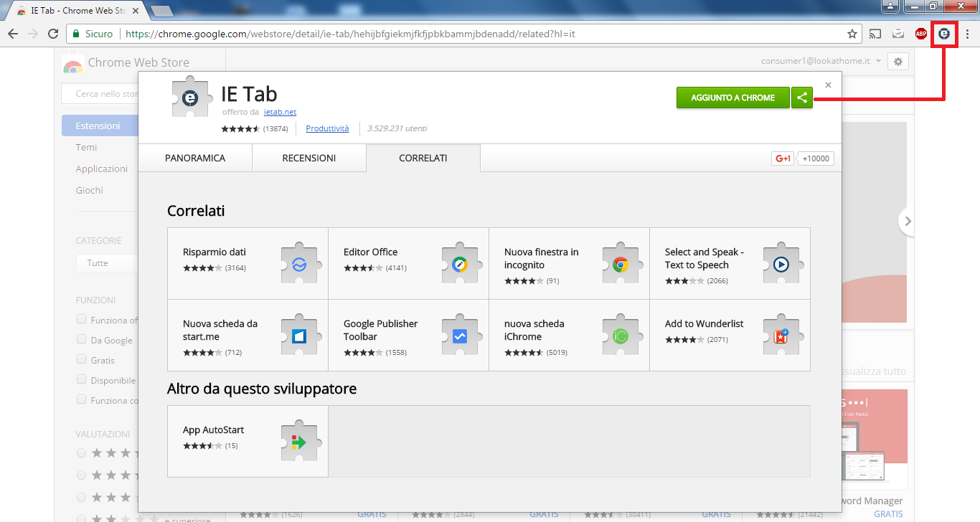Open the Recensioni tab
Image resolution: width=980 pixels, height=522 pixels.
(309, 158)
